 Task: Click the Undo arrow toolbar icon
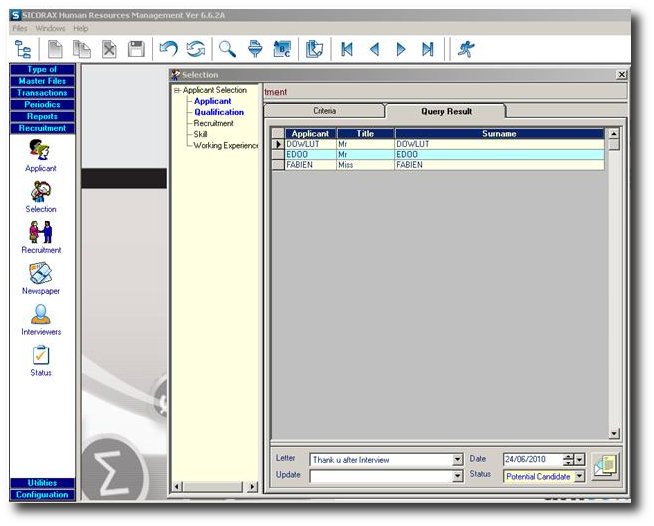tap(169, 49)
